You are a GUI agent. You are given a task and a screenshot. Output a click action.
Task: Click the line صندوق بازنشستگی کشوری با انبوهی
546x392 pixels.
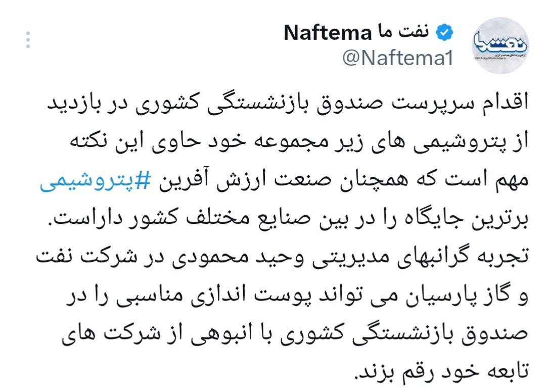point(295,334)
